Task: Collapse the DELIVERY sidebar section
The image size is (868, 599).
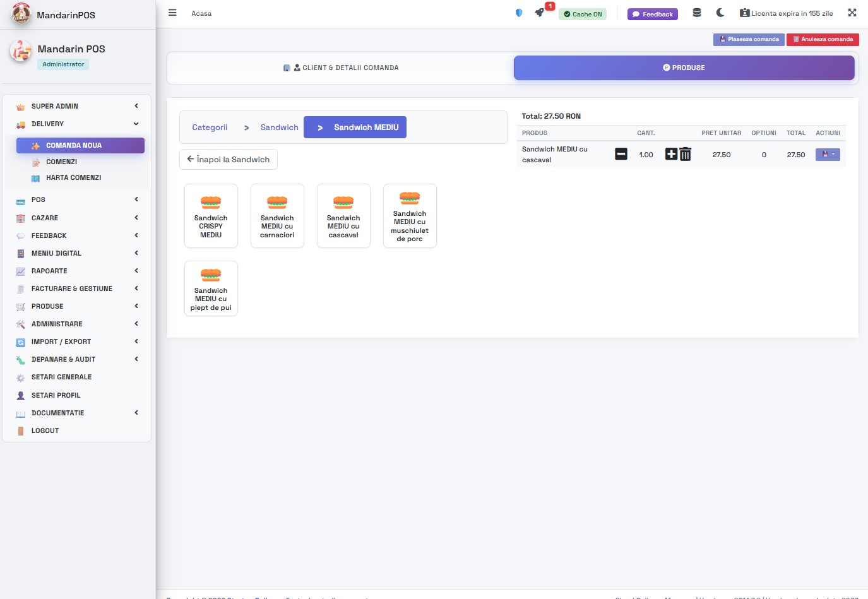Action: click(76, 124)
